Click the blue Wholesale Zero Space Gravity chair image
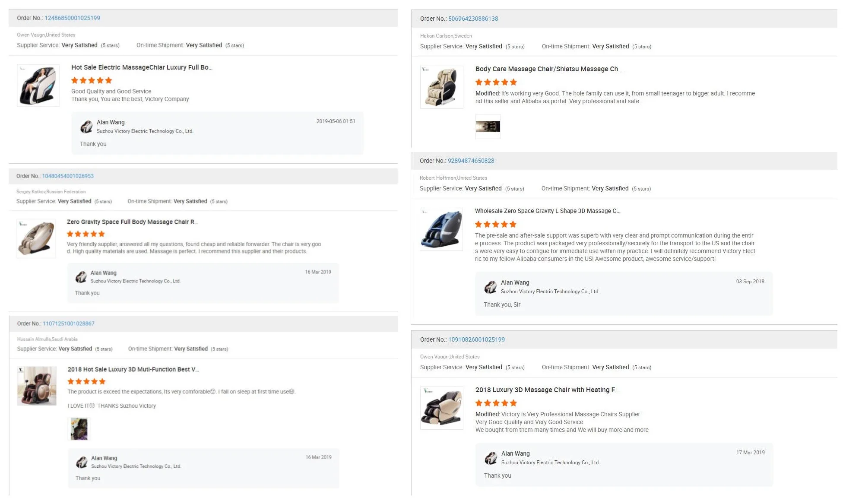The width and height of the screenshot is (846, 504). click(441, 229)
